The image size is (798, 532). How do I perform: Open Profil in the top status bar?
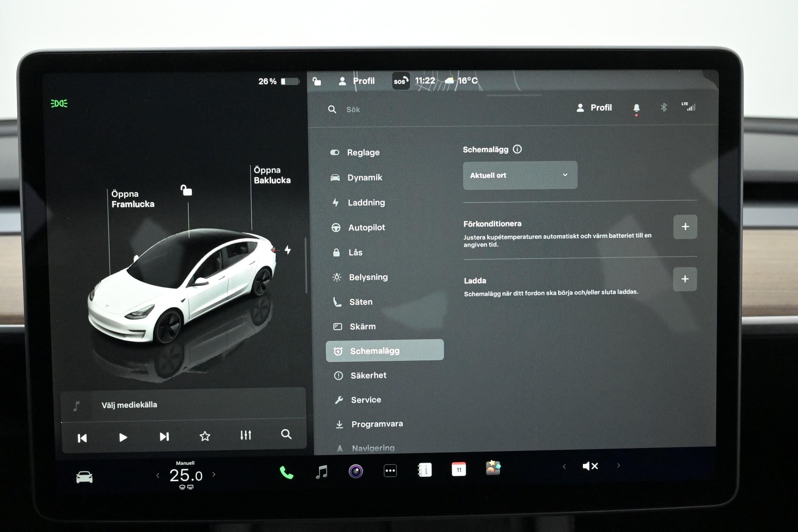(x=357, y=81)
